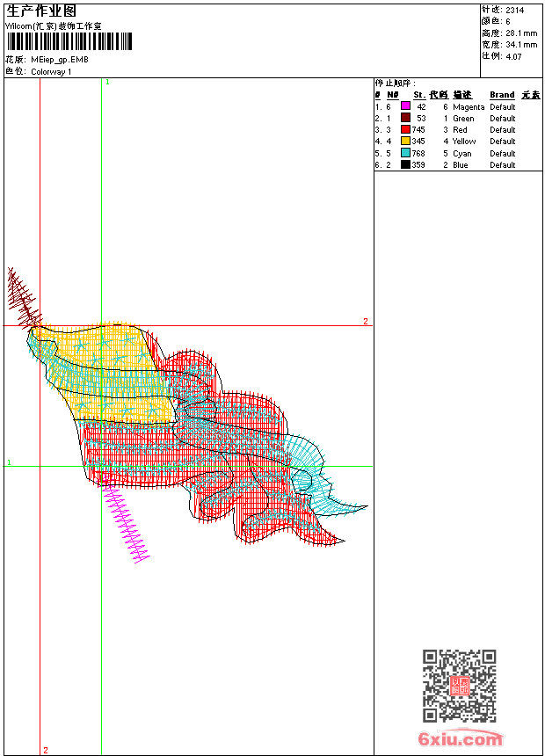Image resolution: width=545 pixels, height=756 pixels.
Task: Click the Colorway 1 label
Action: pyautogui.click(x=51, y=72)
